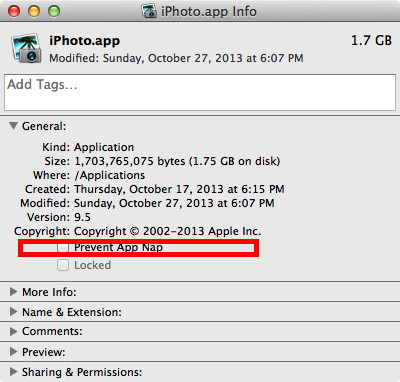Click the 1.7 GB size text
The image size is (400, 382).
(x=371, y=41)
